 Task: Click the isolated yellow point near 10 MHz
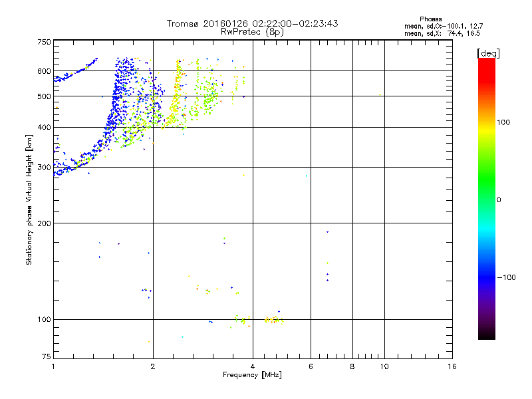point(380,95)
